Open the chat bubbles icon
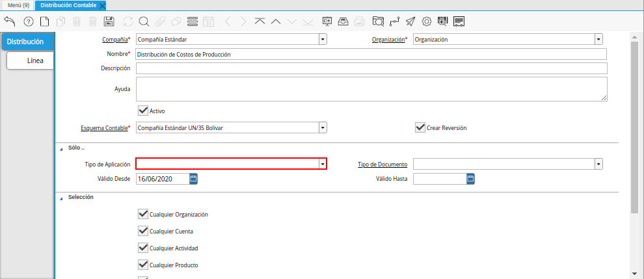 (x=176, y=21)
